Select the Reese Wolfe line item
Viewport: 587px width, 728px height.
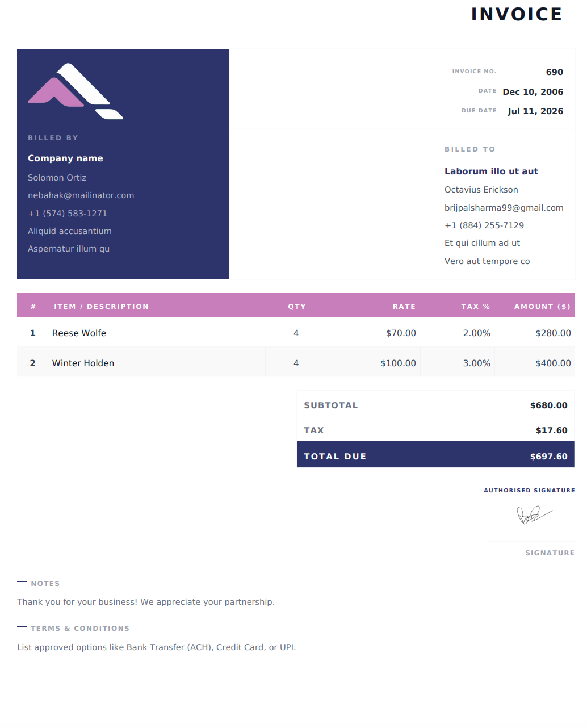point(296,333)
